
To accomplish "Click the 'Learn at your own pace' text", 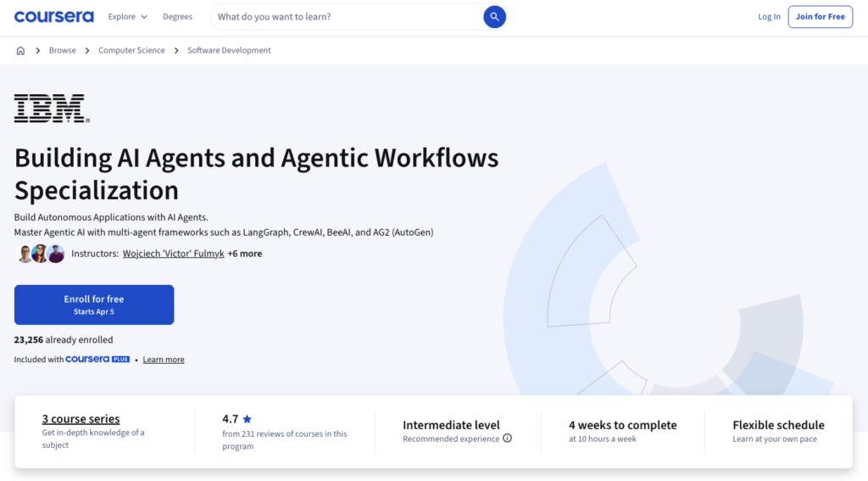I will tap(775, 439).
